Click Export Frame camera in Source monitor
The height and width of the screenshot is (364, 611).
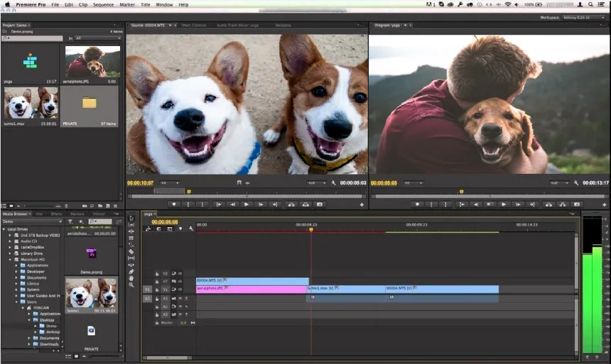(x=320, y=204)
